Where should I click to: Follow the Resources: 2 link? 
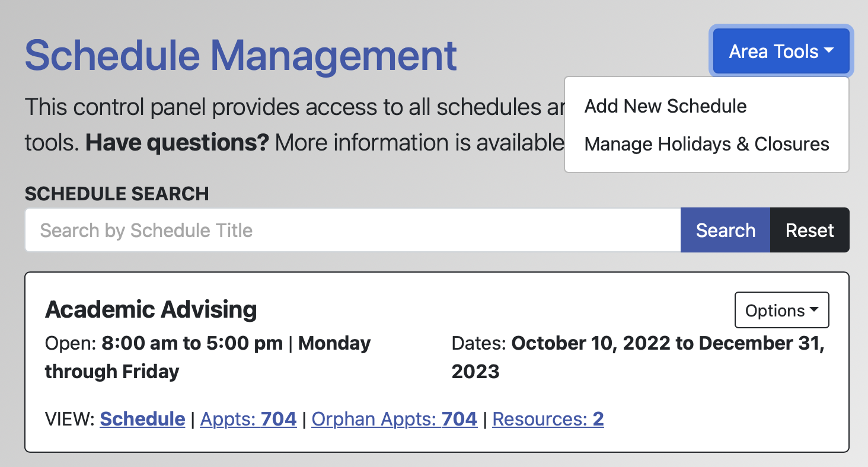coord(548,419)
